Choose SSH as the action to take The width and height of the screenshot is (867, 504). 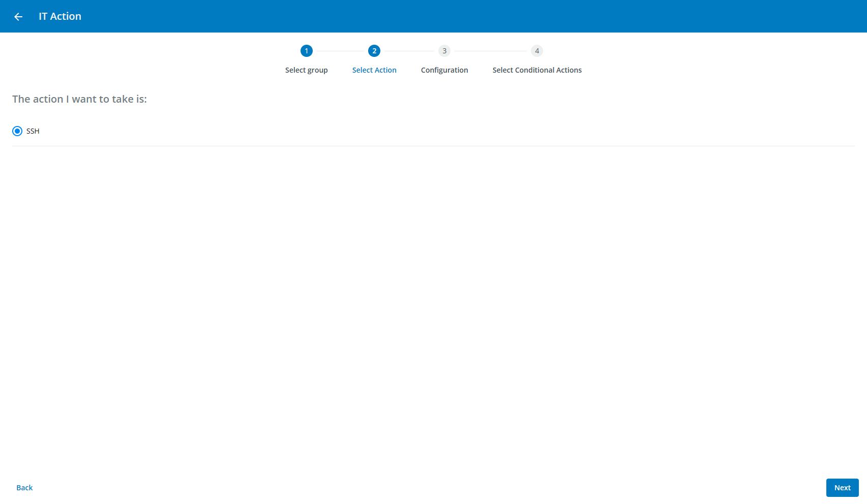pyautogui.click(x=17, y=131)
